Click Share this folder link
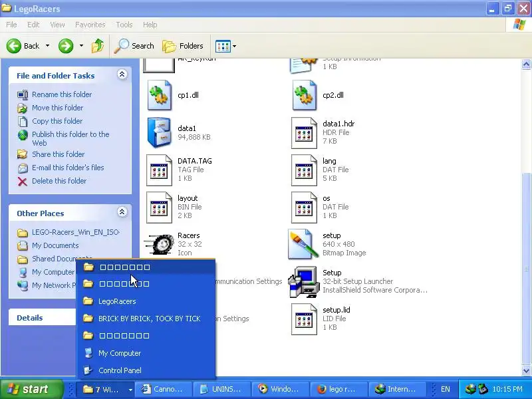 click(59, 154)
